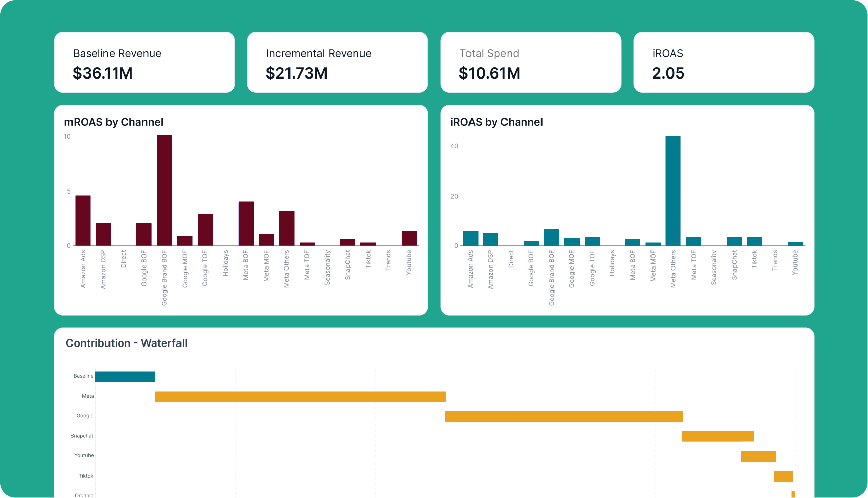Click the Youtube bar in the waterfall chart
Screen dimensions: 868x498
758,456
